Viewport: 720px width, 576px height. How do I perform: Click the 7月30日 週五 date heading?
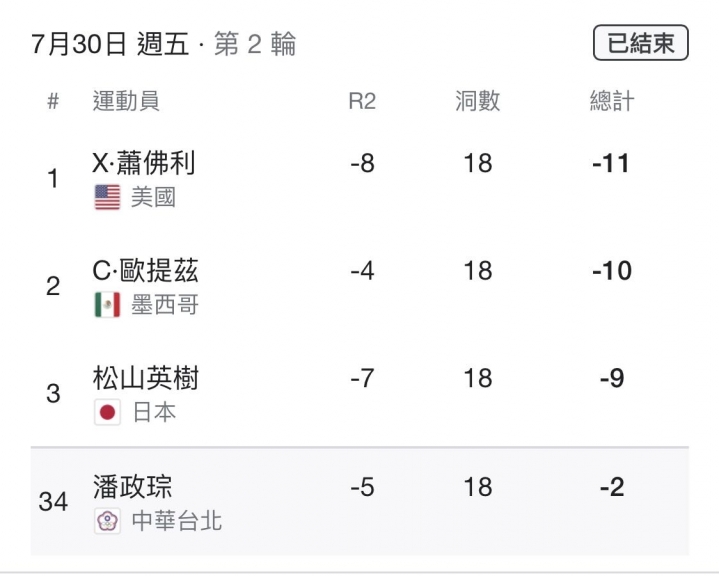click(110, 44)
